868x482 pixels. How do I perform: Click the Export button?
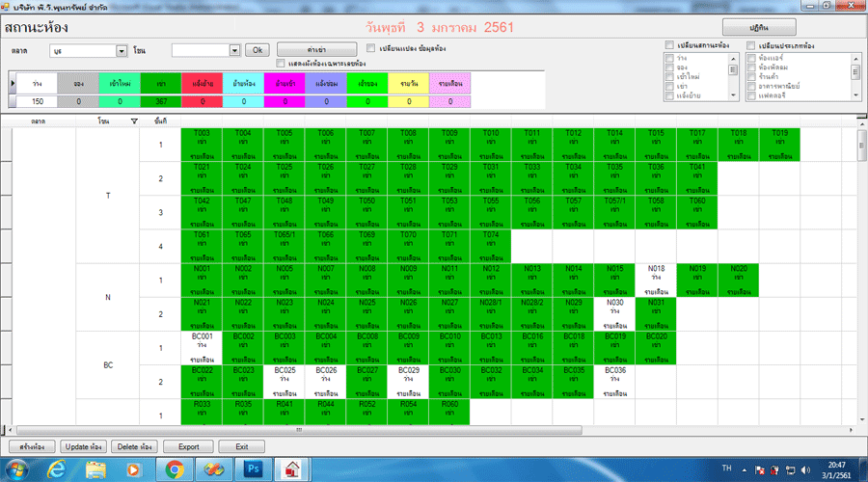point(188,446)
